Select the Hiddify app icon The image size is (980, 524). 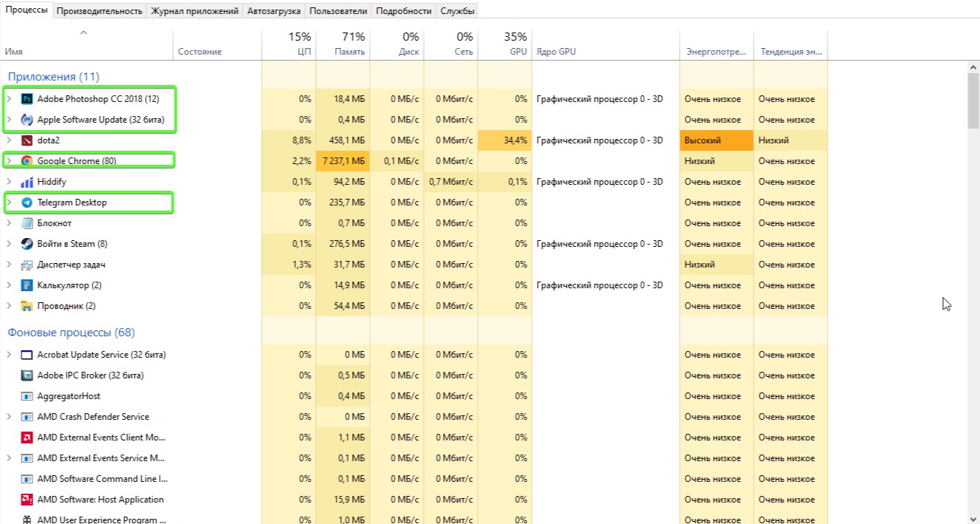point(27,182)
